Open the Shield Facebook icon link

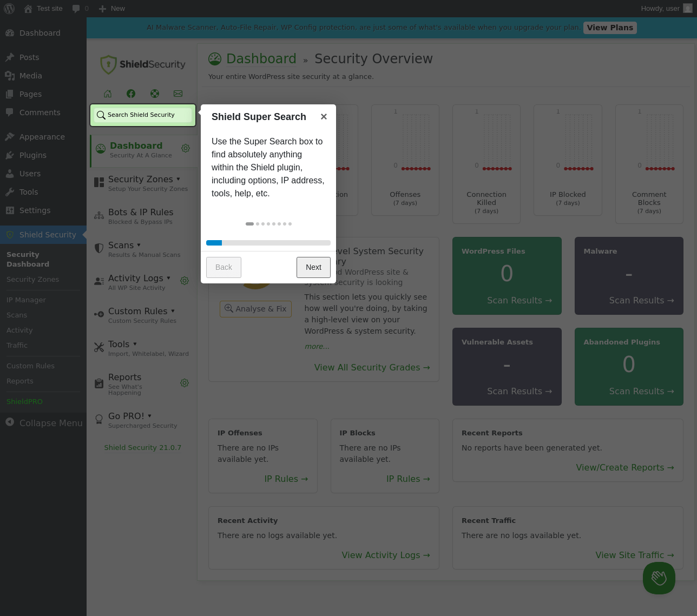(x=131, y=94)
